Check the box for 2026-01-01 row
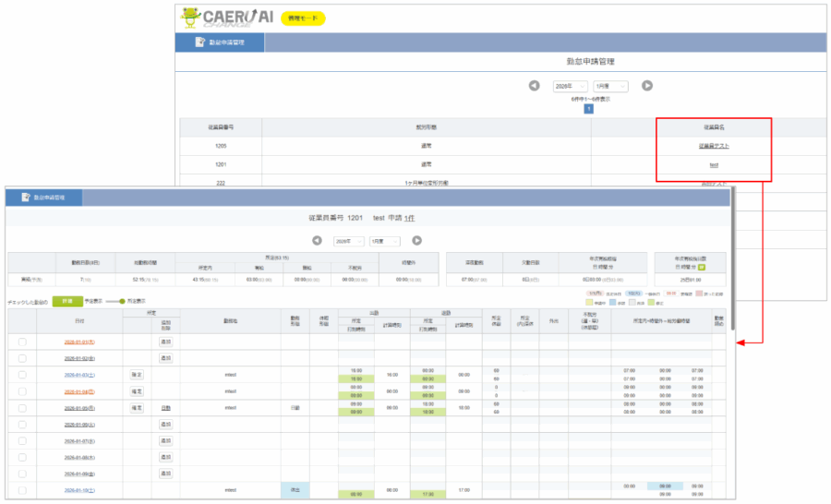The image size is (831, 504). pyautogui.click(x=21, y=342)
